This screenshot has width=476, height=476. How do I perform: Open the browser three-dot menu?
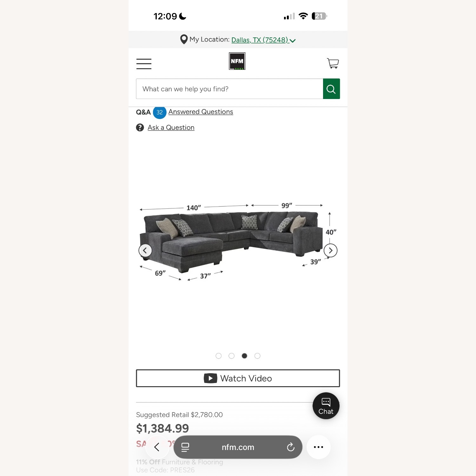click(318, 447)
